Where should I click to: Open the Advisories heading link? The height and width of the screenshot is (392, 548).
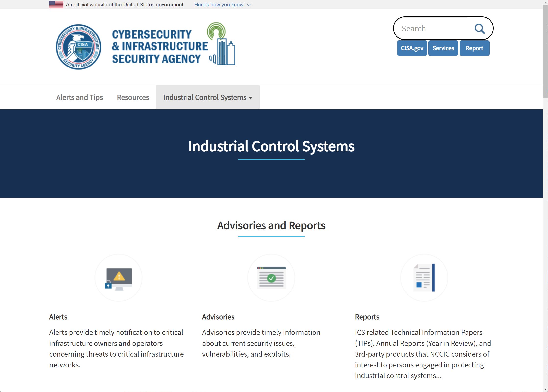coord(218,317)
